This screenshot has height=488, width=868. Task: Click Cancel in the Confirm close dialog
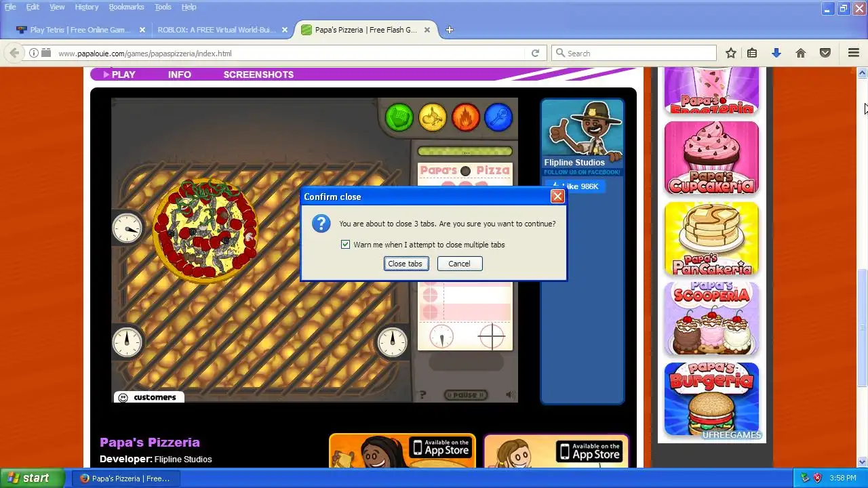[459, 264]
